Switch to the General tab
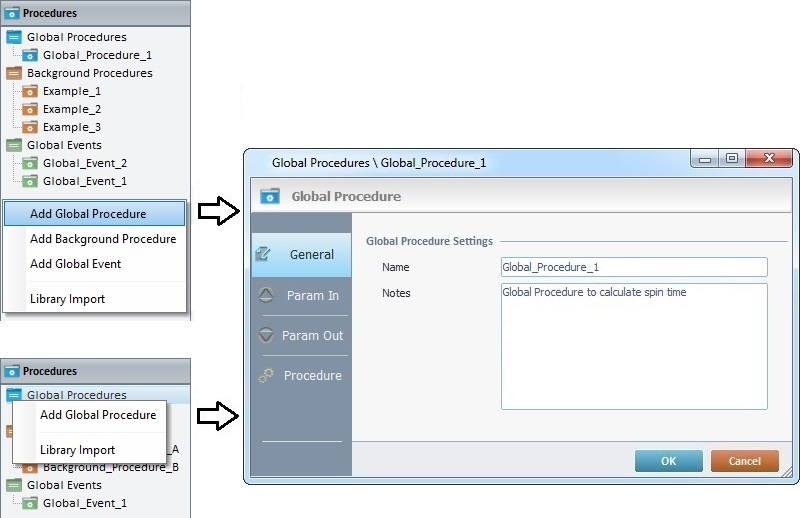 coord(302,255)
